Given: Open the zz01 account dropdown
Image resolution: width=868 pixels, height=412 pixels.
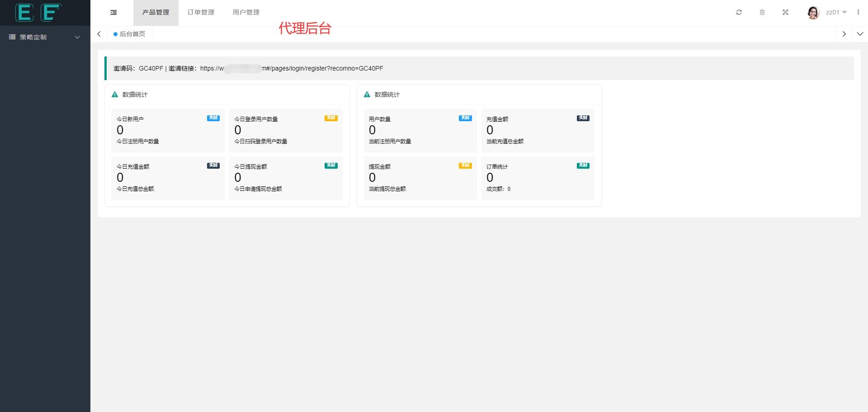Looking at the screenshot, I should (x=836, y=12).
